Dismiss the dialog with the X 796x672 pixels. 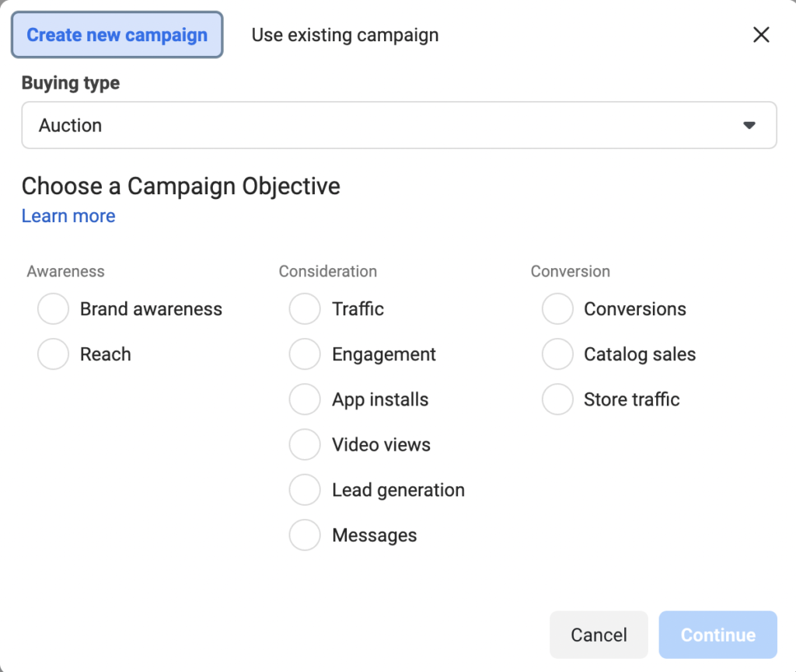tap(760, 35)
